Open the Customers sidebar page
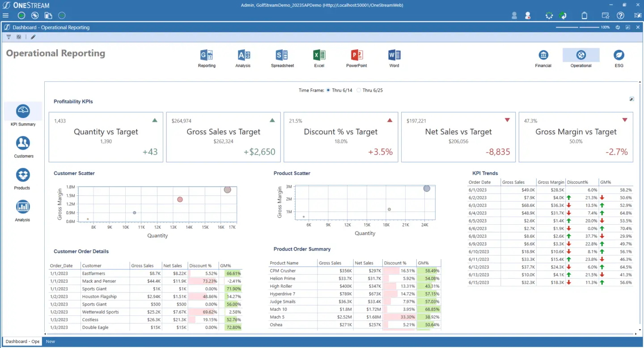 23,143
